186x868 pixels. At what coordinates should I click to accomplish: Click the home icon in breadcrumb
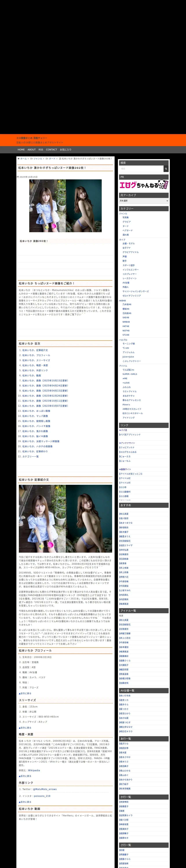(18, 158)
